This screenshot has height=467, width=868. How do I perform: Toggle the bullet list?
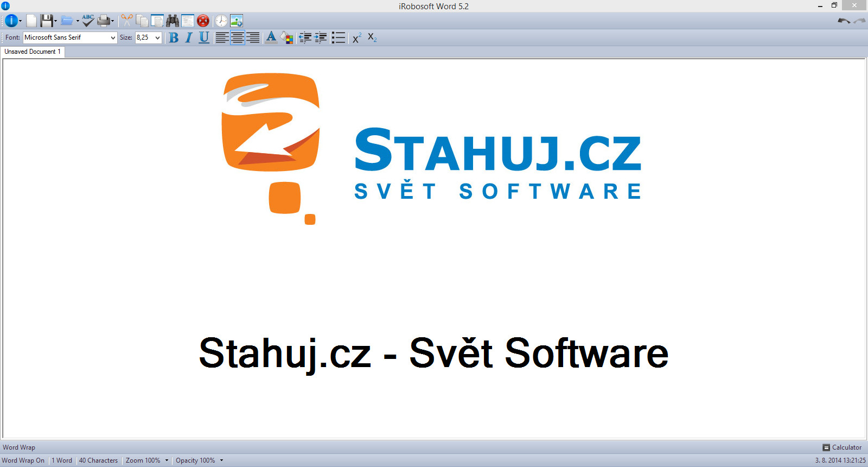click(x=338, y=37)
